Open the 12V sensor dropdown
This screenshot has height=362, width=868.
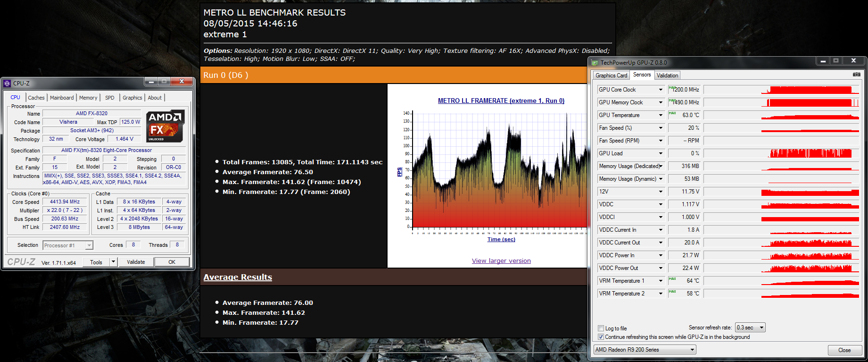pyautogui.click(x=661, y=192)
